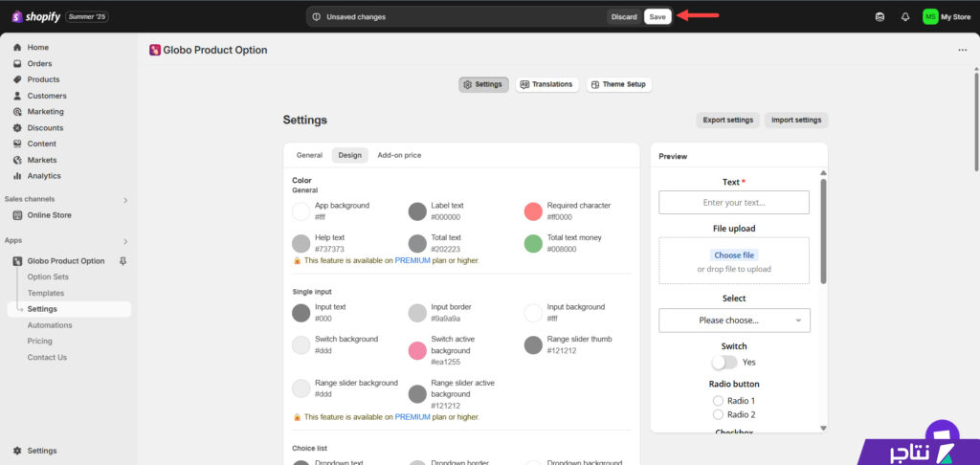Expand the Sales channels section
The height and width of the screenshot is (465, 980).
125,200
